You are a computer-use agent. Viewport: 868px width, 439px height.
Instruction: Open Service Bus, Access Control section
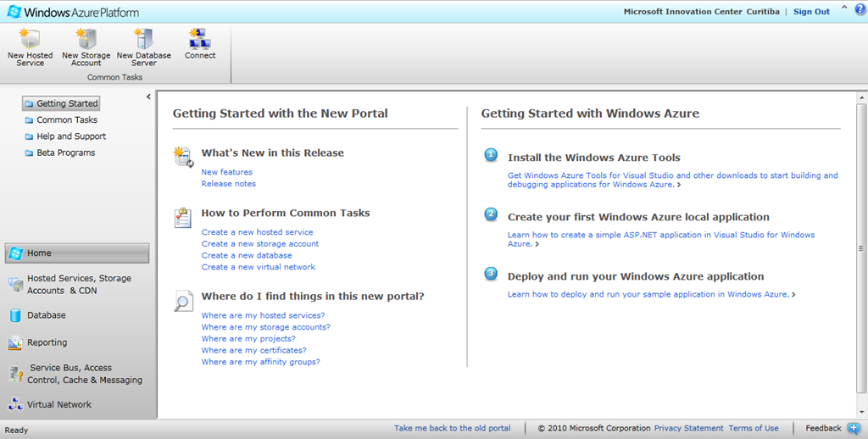tap(77, 374)
